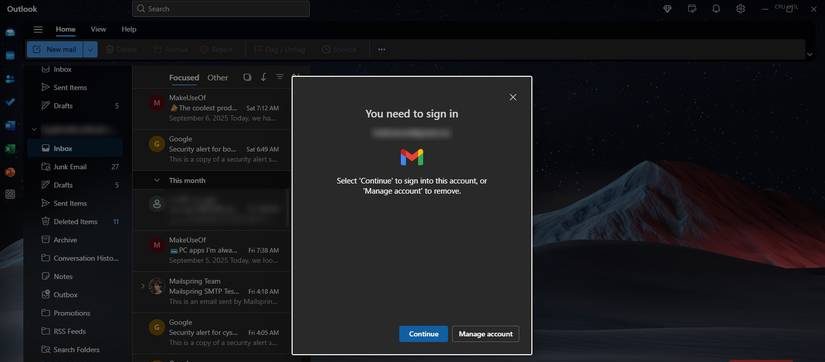
Task: Open the ribbon more options ellipsis
Action: pos(382,49)
